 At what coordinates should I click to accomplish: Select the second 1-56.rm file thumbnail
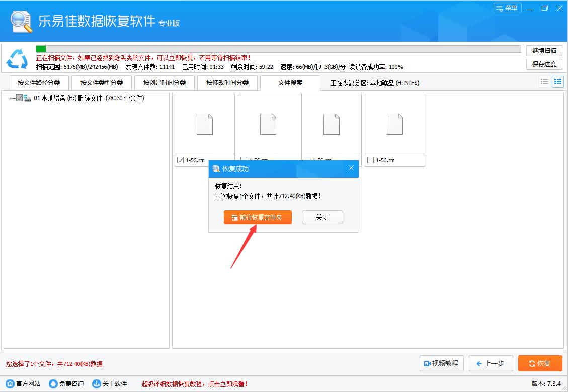(x=268, y=124)
